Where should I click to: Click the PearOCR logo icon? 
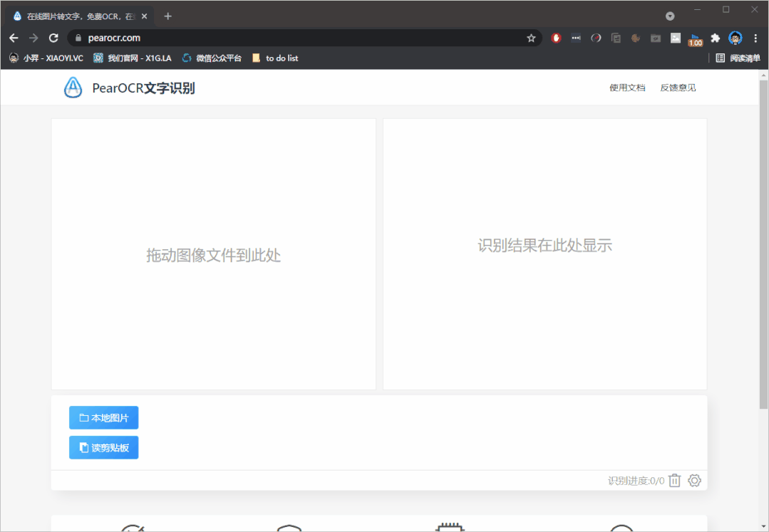(73, 88)
